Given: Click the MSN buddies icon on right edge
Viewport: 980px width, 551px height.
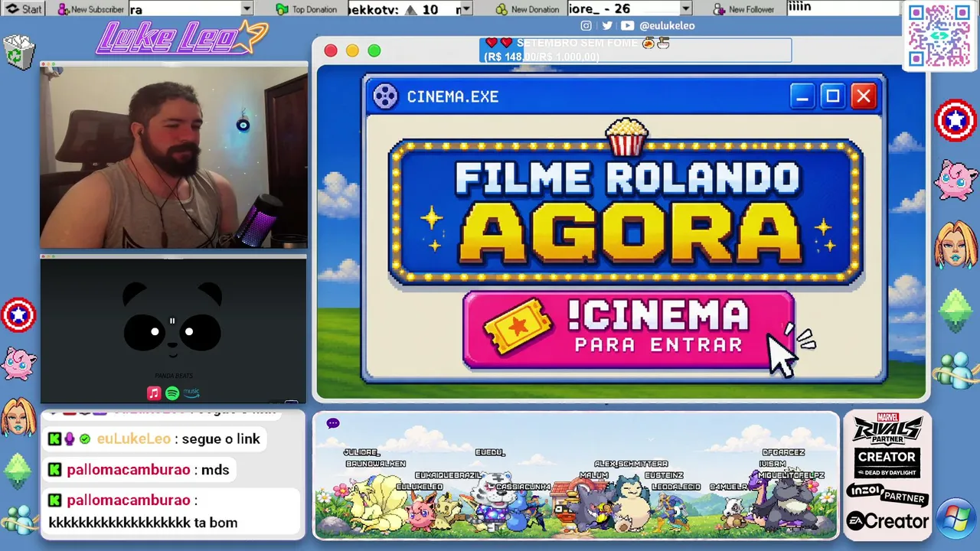Looking at the screenshot, I should click(955, 370).
